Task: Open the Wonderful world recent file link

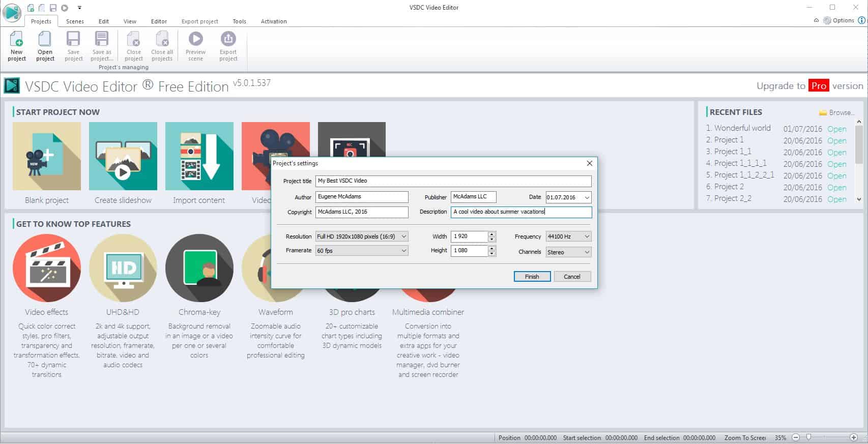Action: pyautogui.click(x=836, y=129)
